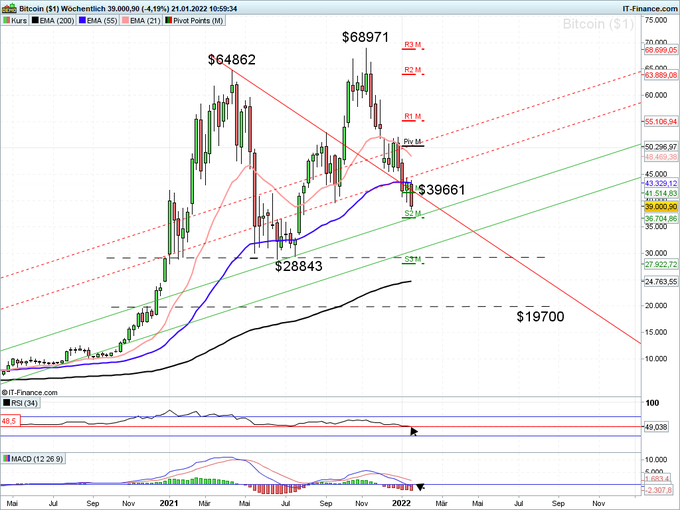This screenshot has width=680, height=510.
Task: Click the 50.296,97 price axis tag
Action: [661, 147]
